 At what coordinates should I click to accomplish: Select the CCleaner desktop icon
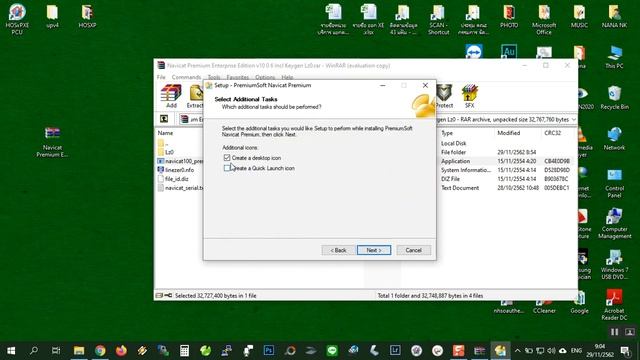[544, 308]
